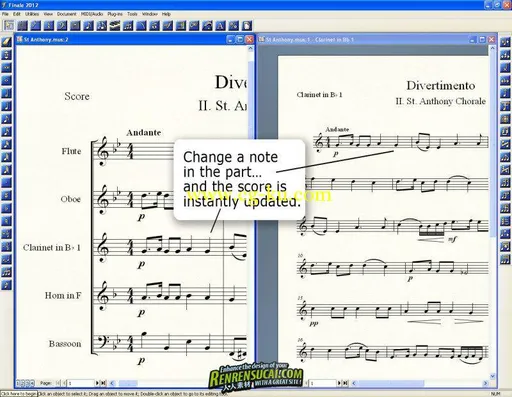Pick the eraser in Simple Entry palette

click(x=7, y=42)
